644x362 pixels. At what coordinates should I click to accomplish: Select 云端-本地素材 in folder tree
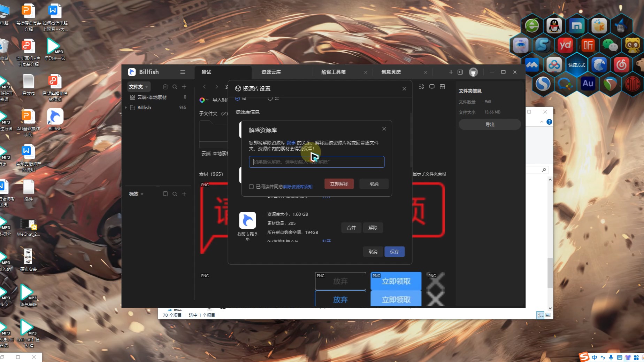pyautogui.click(x=159, y=97)
